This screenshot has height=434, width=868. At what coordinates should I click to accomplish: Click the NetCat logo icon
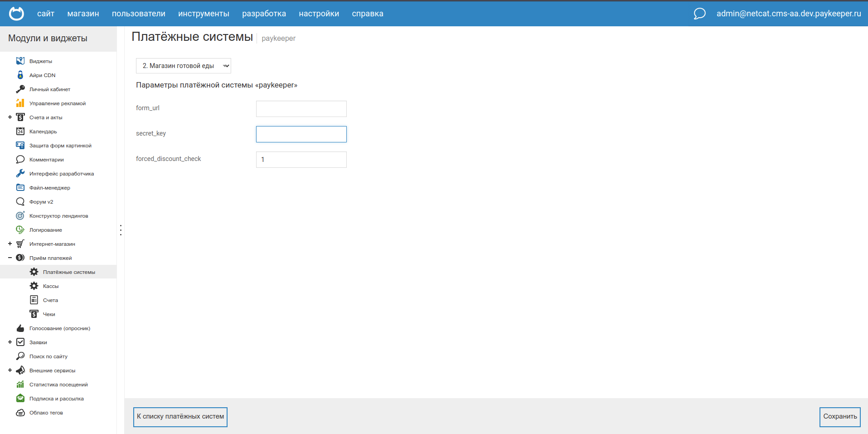(x=17, y=14)
